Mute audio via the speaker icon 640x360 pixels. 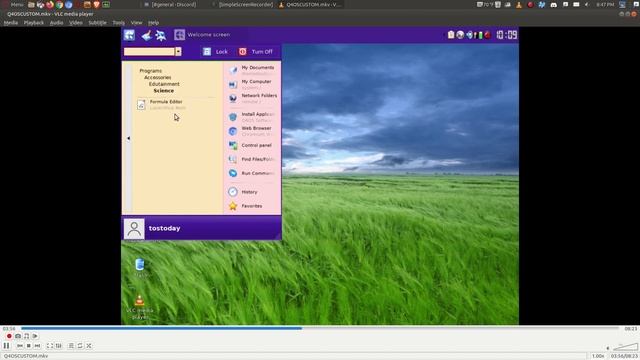[608, 348]
